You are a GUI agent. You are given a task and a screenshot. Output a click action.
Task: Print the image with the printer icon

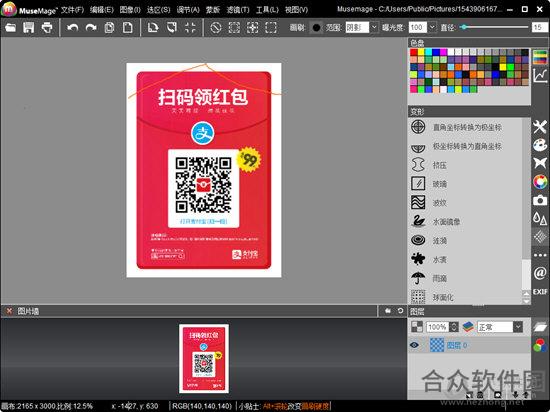(x=47, y=27)
